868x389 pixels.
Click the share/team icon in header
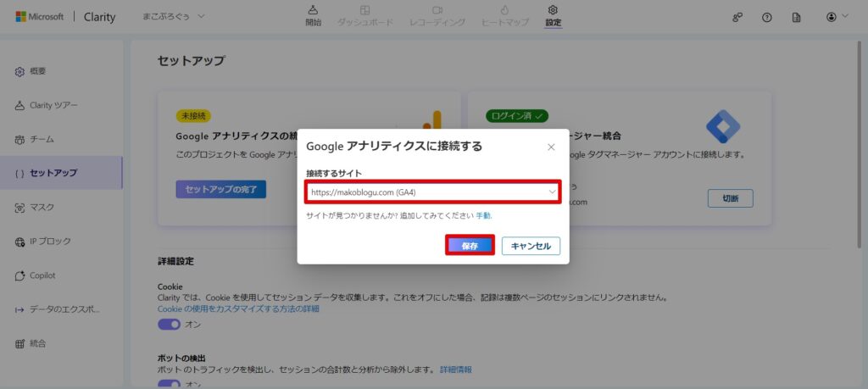coord(737,17)
